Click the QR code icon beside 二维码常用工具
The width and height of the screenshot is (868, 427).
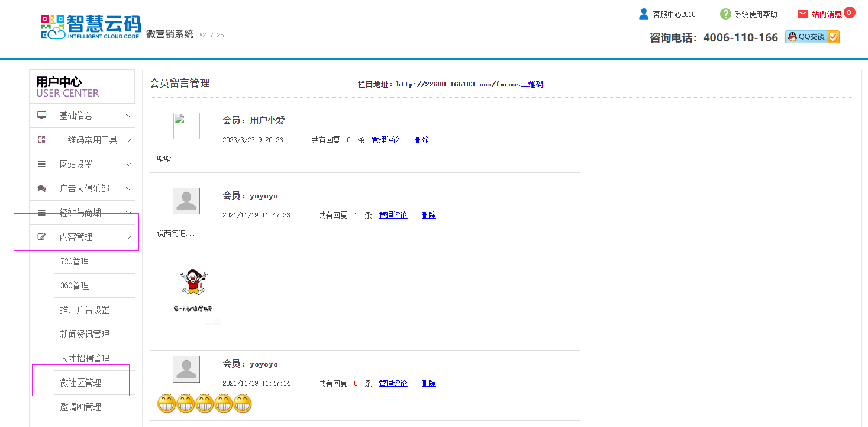(41, 140)
